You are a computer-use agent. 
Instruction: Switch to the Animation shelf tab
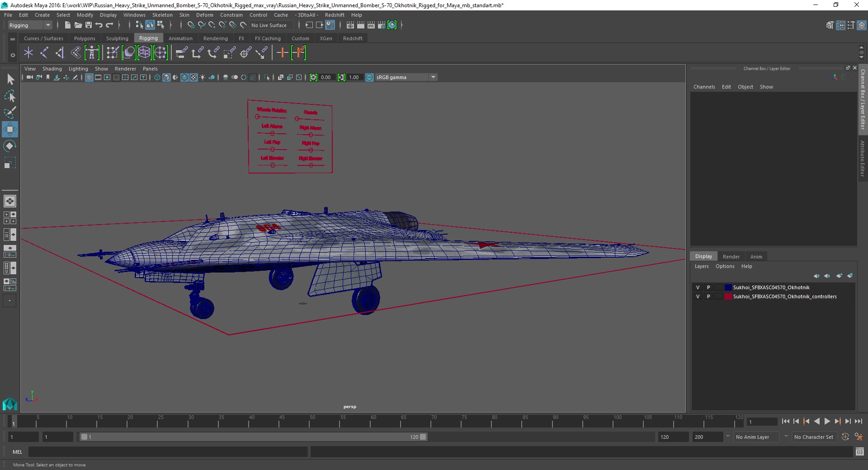(180, 38)
